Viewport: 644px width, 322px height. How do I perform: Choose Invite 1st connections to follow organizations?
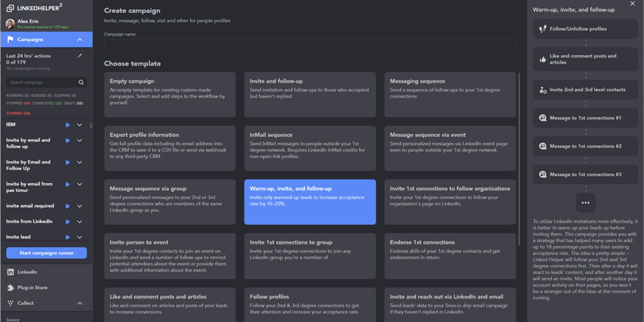(x=450, y=202)
